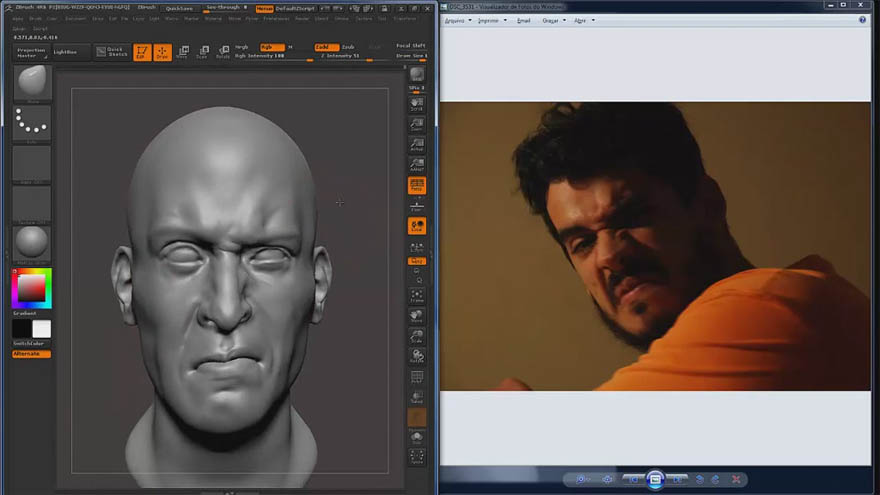The height and width of the screenshot is (495, 880).
Task: Rotate photo counterclockwise in viewer
Action: (x=699, y=479)
